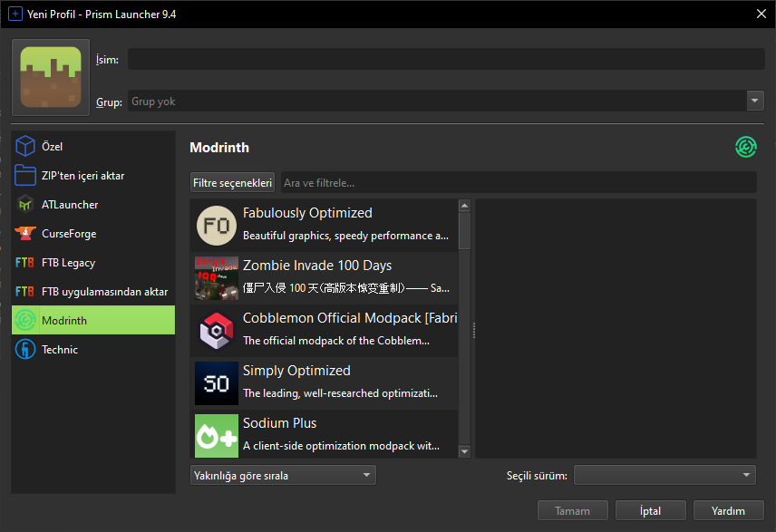Click the grass block instance icon
Viewport: 776px width, 532px height.
51,77
